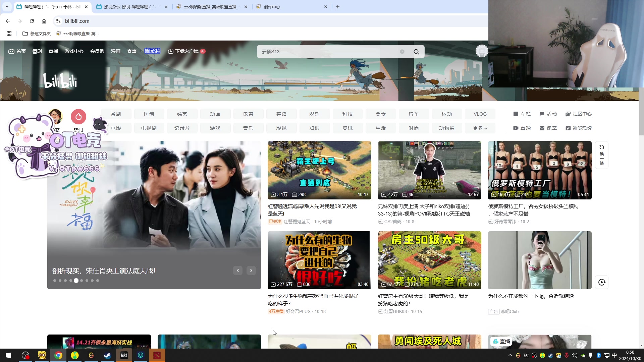Select the 鬼畜 category
The image size is (644, 362).
click(x=248, y=114)
